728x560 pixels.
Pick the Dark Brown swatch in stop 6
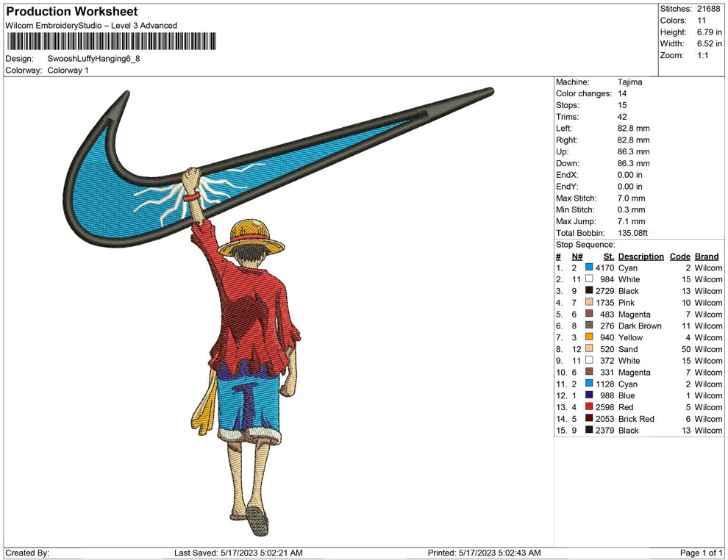pos(589,326)
